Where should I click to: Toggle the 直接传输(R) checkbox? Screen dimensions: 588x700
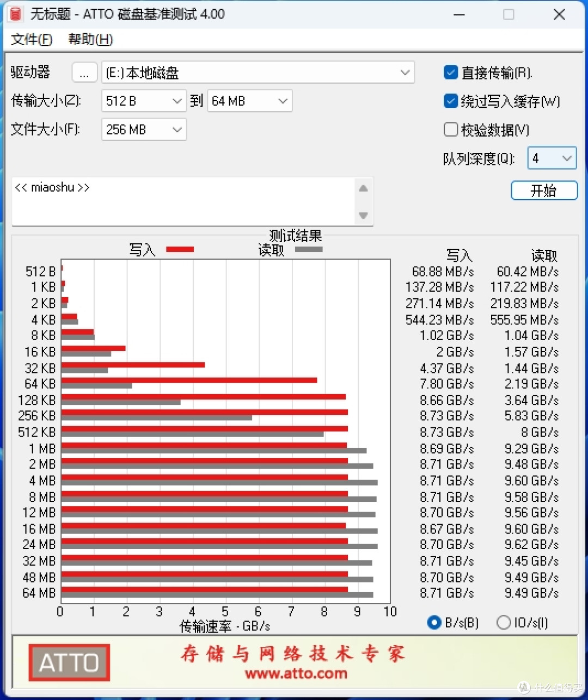(x=451, y=72)
